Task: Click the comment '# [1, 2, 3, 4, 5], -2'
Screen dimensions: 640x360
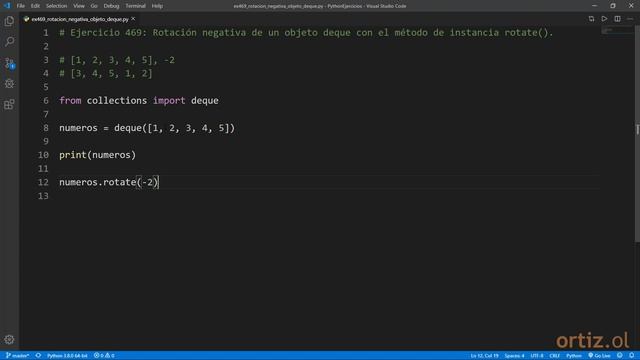Action: coord(117,60)
